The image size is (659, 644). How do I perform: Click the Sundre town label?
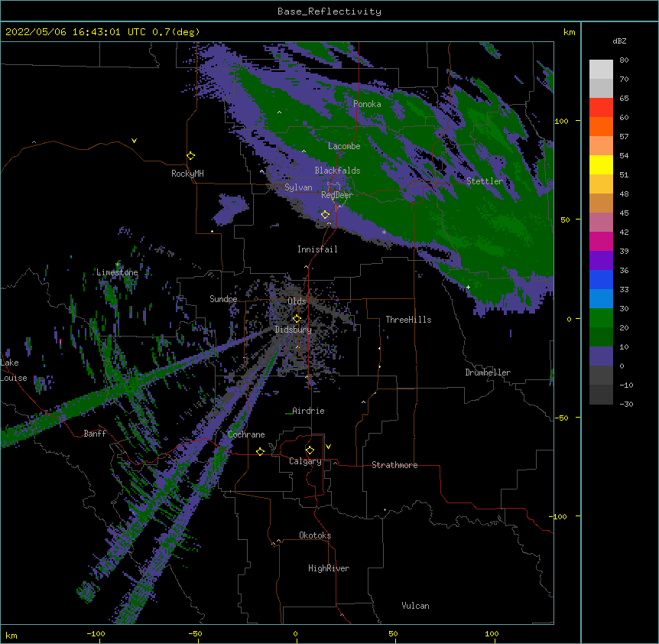coord(223,299)
